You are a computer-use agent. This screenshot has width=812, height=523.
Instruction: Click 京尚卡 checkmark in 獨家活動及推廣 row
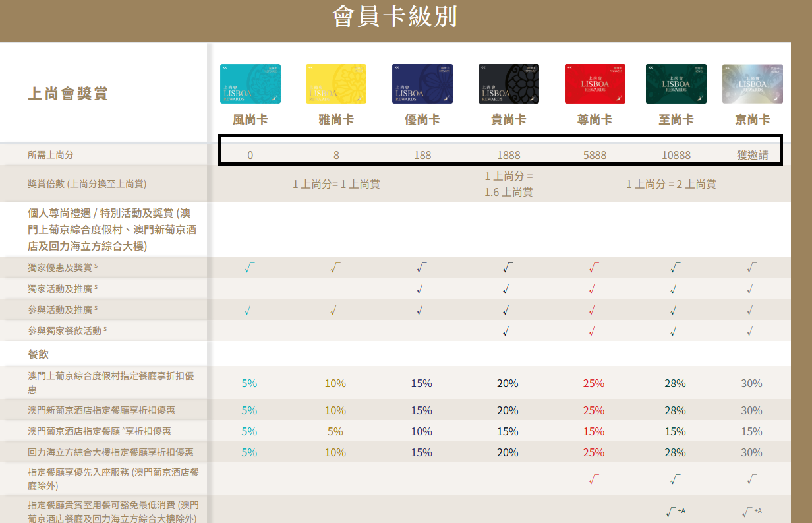coord(752,289)
